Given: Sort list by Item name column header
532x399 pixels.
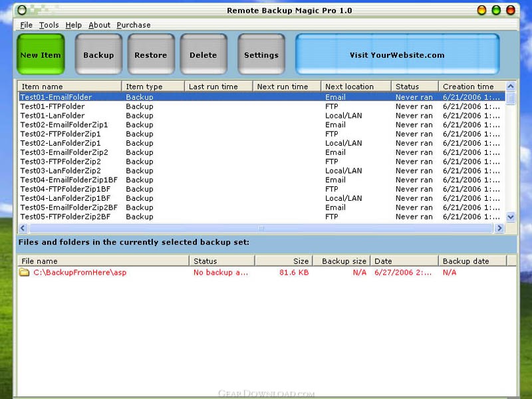Looking at the screenshot, I should tap(69, 86).
